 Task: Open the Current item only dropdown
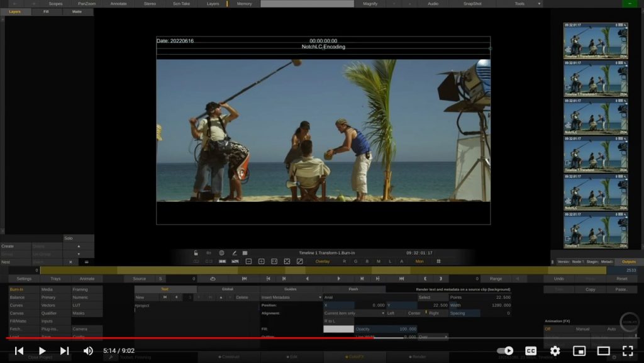click(354, 313)
